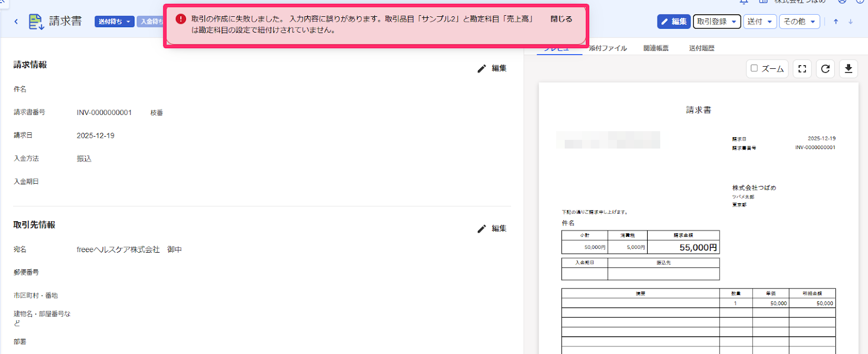The width and height of the screenshot is (868, 354).
Task: Click the 入金方法 value 振込
Action: (84, 159)
